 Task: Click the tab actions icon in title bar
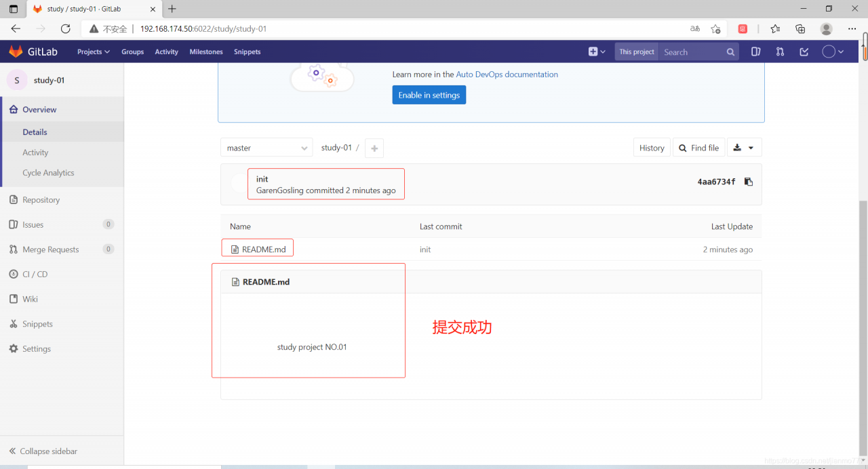14,9
